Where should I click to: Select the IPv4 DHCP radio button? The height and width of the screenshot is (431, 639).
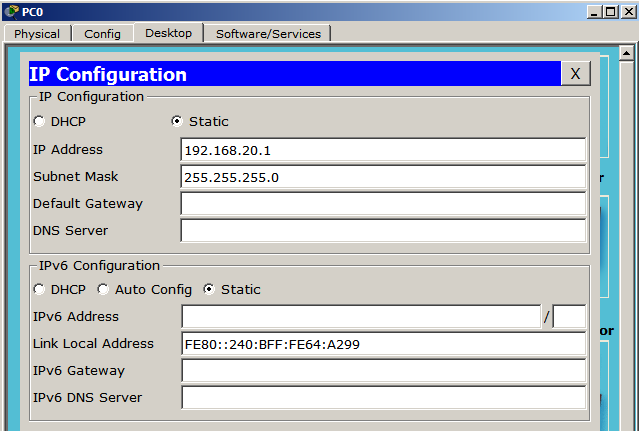click(40, 121)
